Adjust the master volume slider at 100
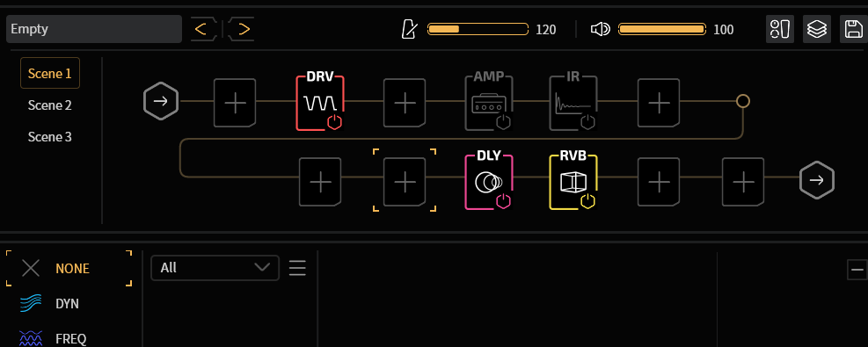The width and height of the screenshot is (868, 347). (x=662, y=29)
